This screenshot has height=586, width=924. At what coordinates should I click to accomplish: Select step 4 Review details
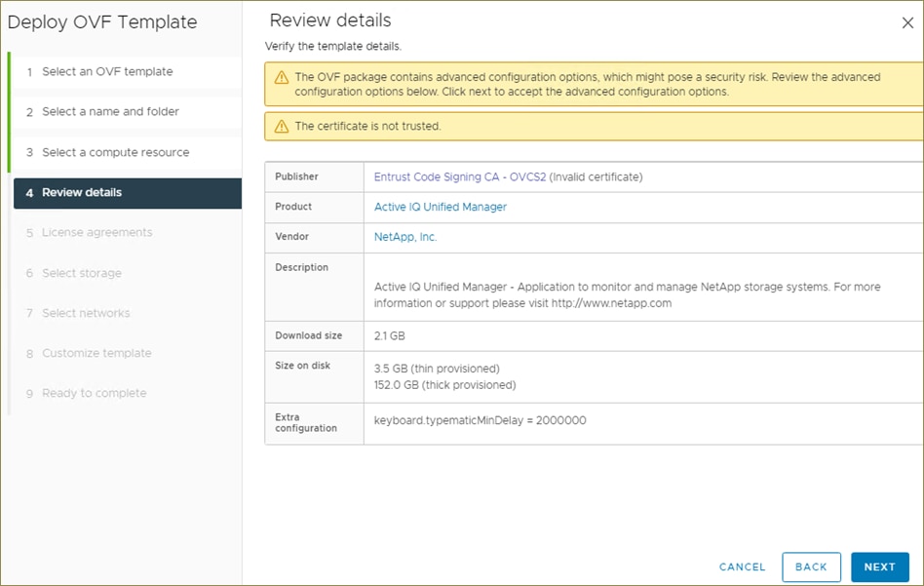point(128,193)
